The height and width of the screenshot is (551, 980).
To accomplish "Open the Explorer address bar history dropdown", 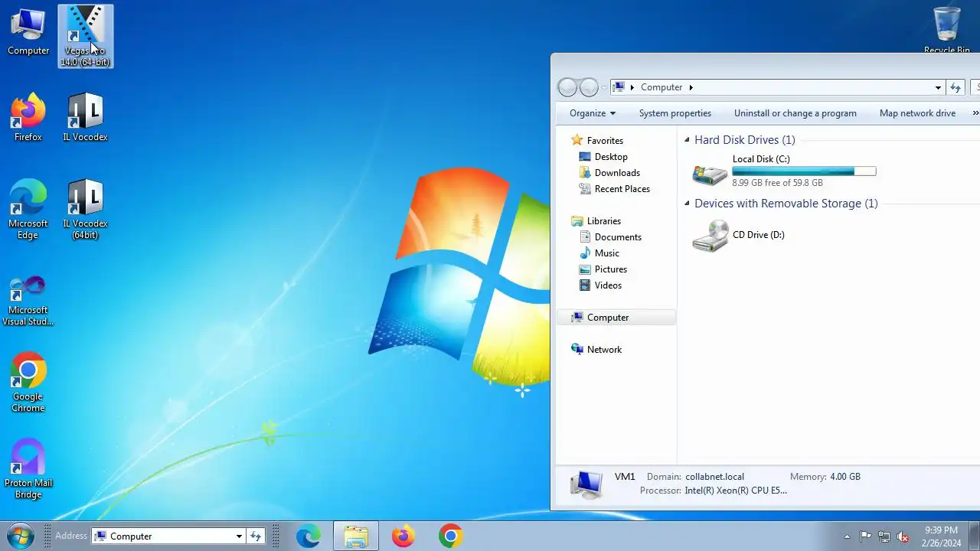I will coord(938,87).
